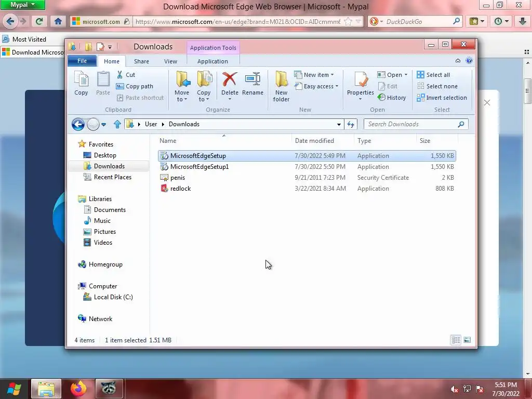The height and width of the screenshot is (399, 532).
Task: Open Recent Places in navigation pane
Action: pos(112,177)
